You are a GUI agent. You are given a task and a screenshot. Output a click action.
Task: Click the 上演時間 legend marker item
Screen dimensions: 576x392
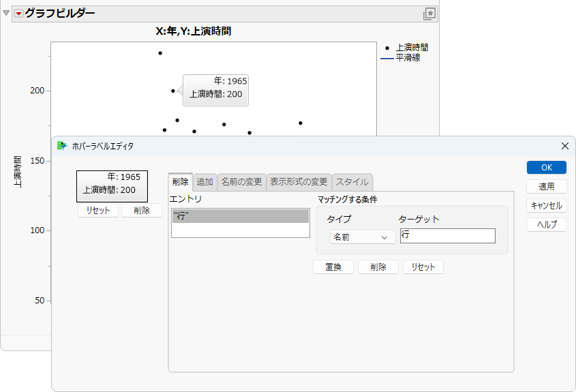click(406, 48)
